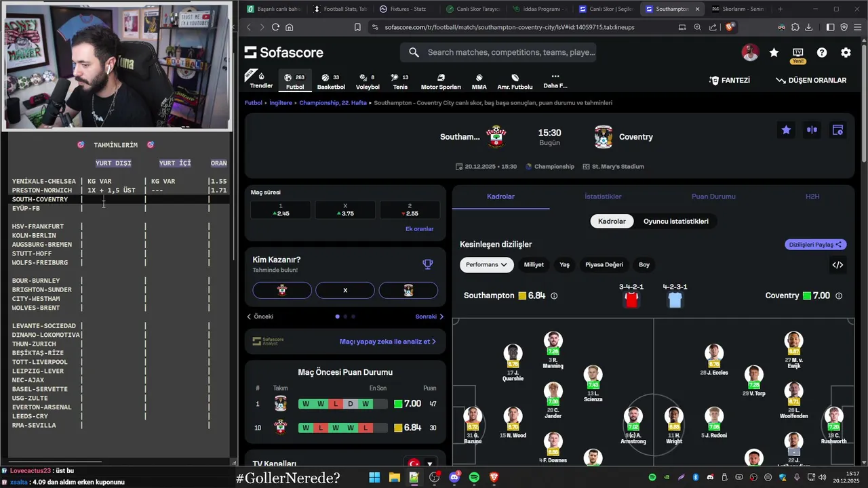Switch to the Football Stats browser tab

(339, 9)
